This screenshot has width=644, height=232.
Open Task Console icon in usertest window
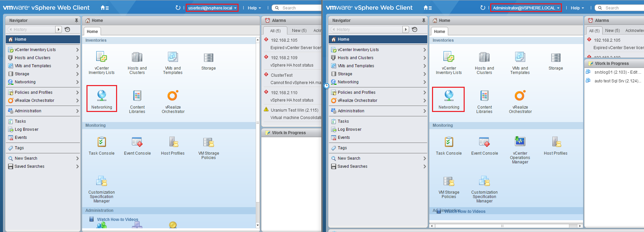click(x=102, y=146)
